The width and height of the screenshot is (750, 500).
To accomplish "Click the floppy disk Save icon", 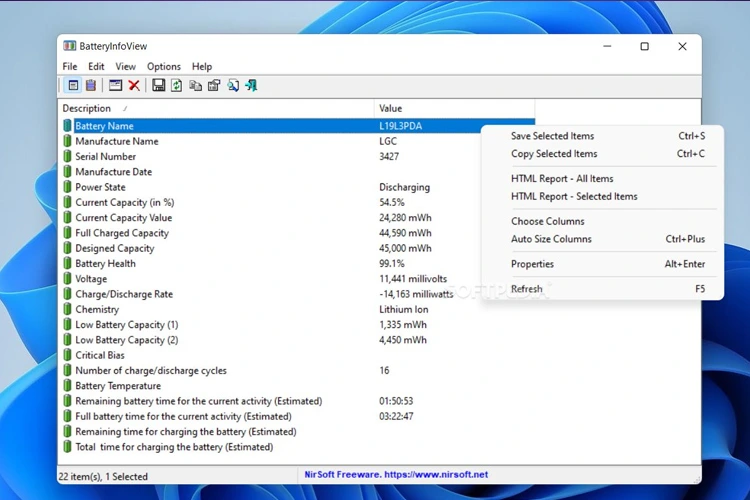I will [158, 86].
